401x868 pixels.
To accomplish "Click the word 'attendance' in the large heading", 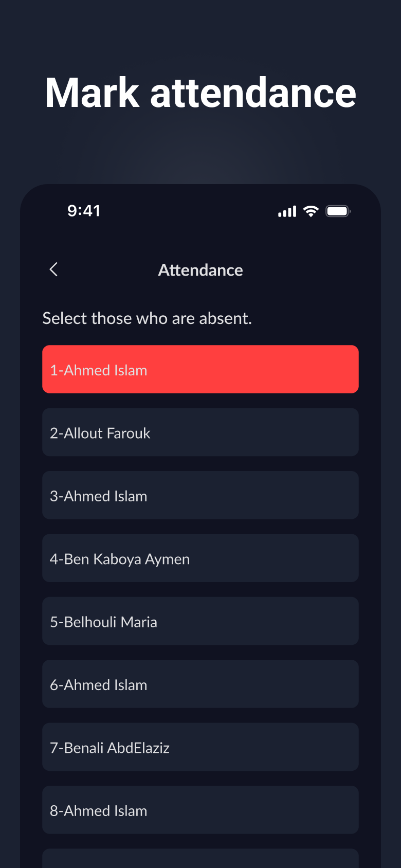I will point(253,93).
